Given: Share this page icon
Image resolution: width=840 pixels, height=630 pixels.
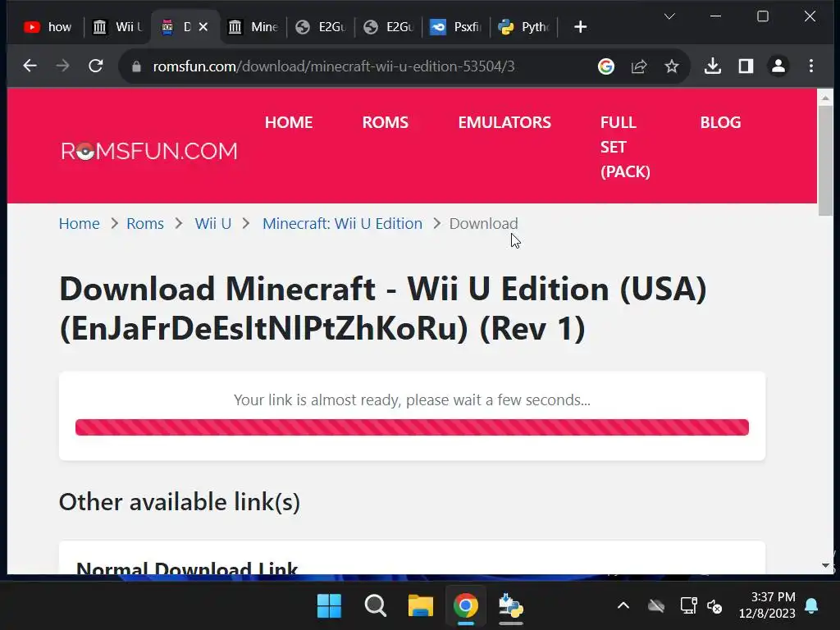Looking at the screenshot, I should pyautogui.click(x=639, y=66).
